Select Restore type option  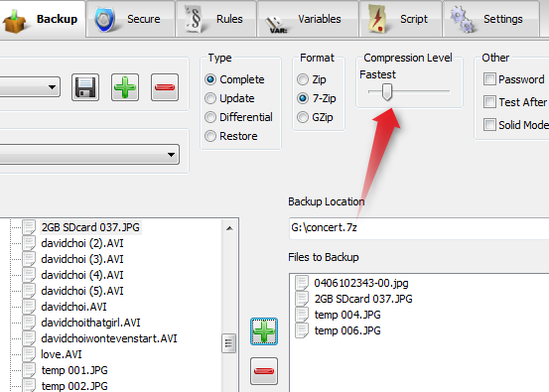pyautogui.click(x=231, y=136)
